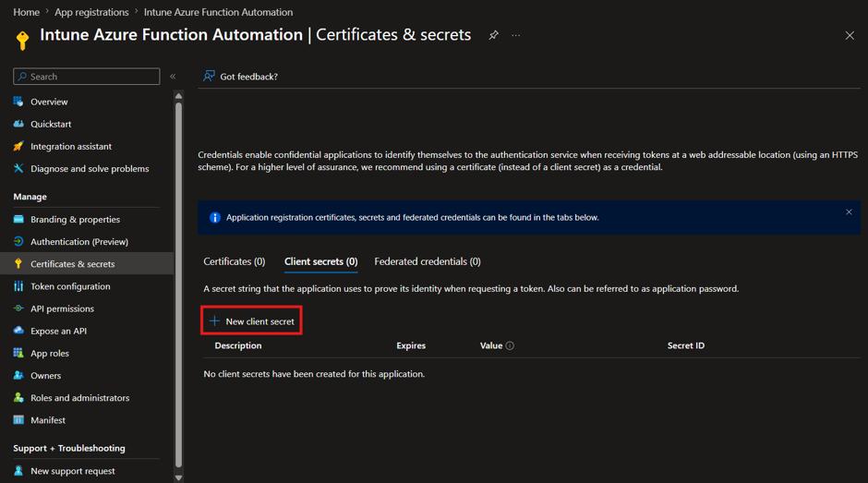Click the Secret ID column header
This screenshot has width=868, height=483.
[686, 345]
